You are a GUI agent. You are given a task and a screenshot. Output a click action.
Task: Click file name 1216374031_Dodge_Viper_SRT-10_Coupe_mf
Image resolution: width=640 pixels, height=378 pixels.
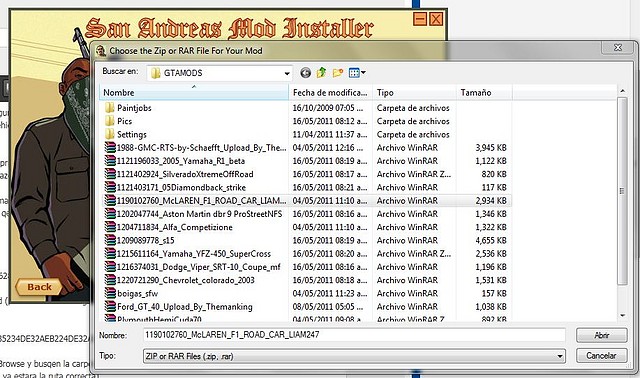[x=199, y=267]
